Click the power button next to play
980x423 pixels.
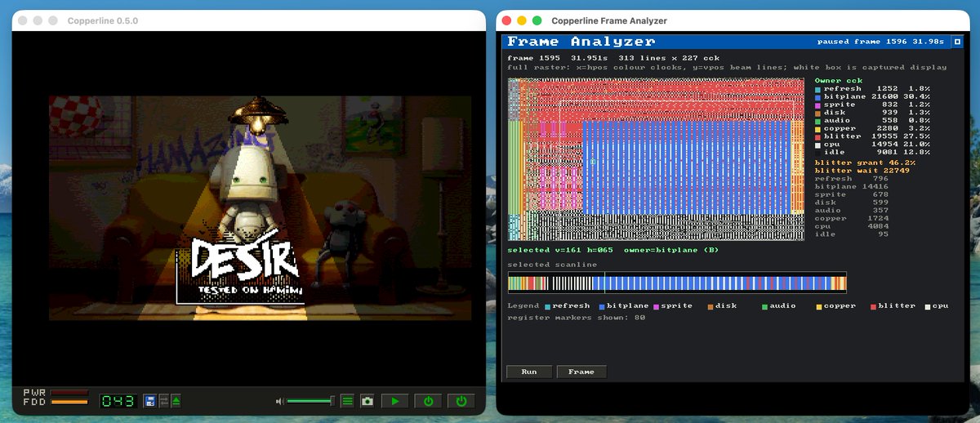click(428, 401)
